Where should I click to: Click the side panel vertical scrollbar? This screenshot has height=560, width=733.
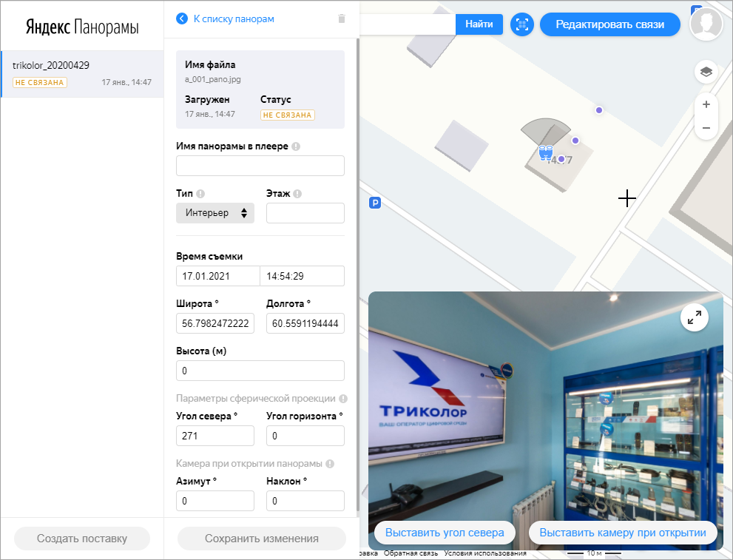(x=357, y=276)
